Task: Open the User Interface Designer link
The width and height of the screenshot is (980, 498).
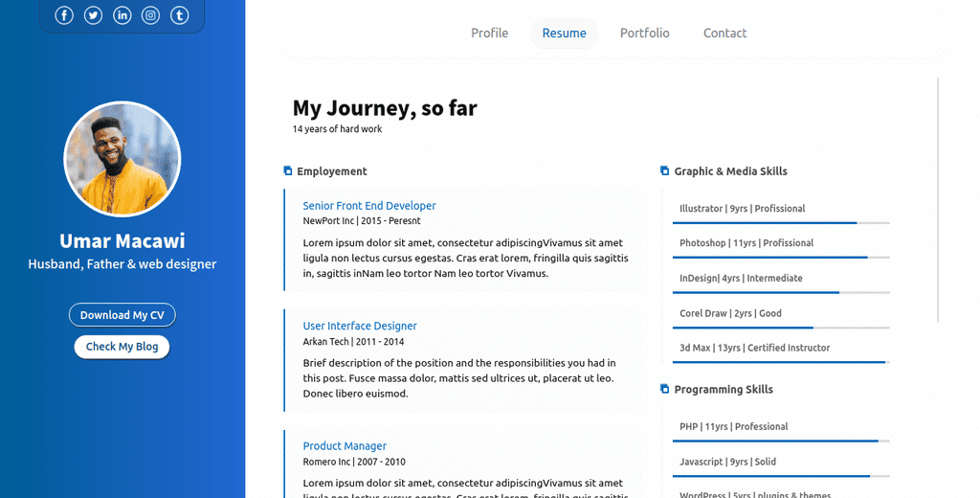Action: point(360,326)
